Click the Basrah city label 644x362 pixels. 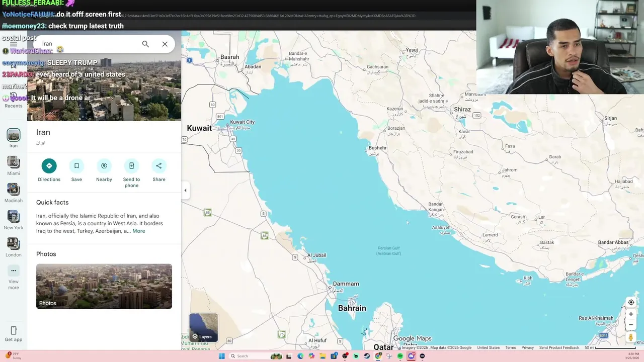[x=229, y=57]
